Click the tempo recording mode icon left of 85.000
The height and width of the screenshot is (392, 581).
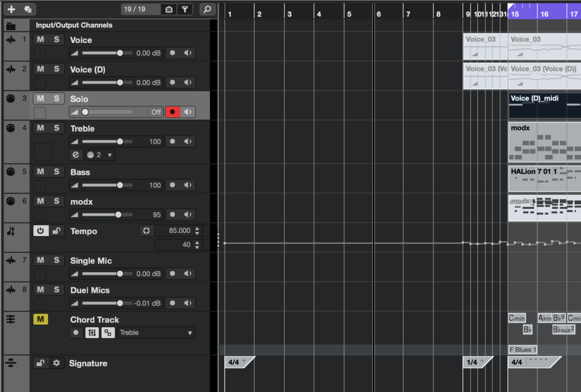pyautogui.click(x=146, y=231)
